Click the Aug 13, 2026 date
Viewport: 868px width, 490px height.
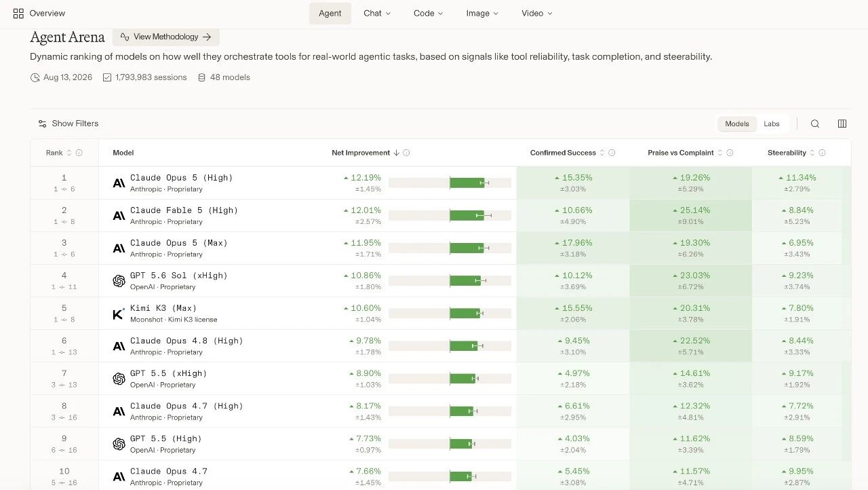pos(68,77)
